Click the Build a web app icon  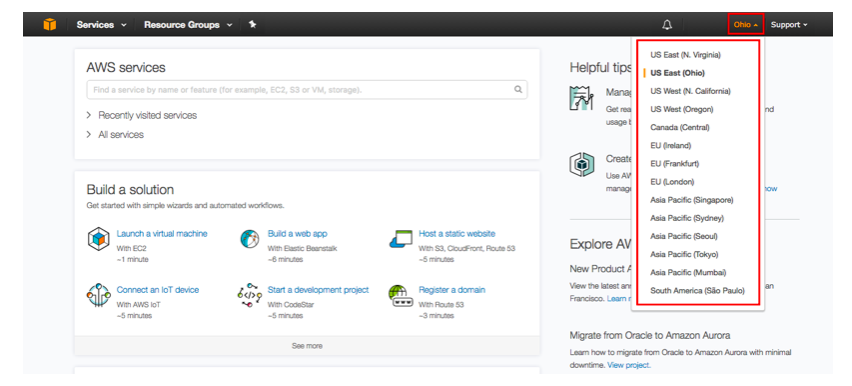pyautogui.click(x=249, y=239)
